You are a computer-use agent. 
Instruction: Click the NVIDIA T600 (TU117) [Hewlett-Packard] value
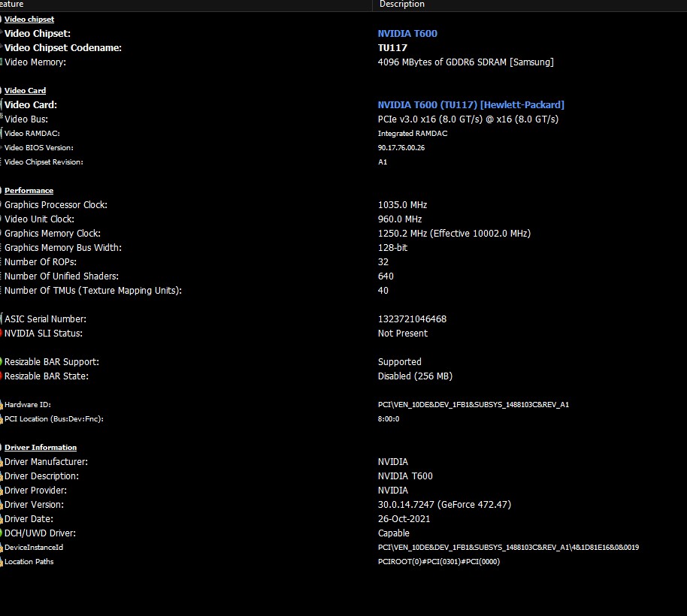[471, 105]
